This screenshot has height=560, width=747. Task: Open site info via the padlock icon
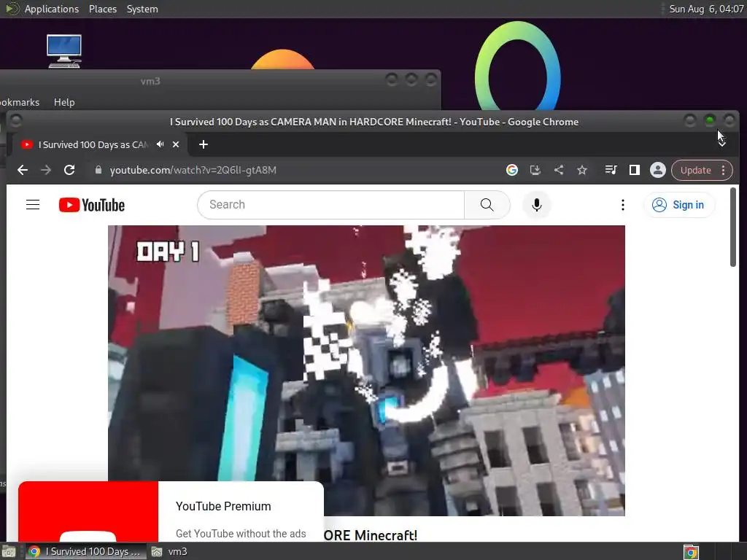(98, 170)
